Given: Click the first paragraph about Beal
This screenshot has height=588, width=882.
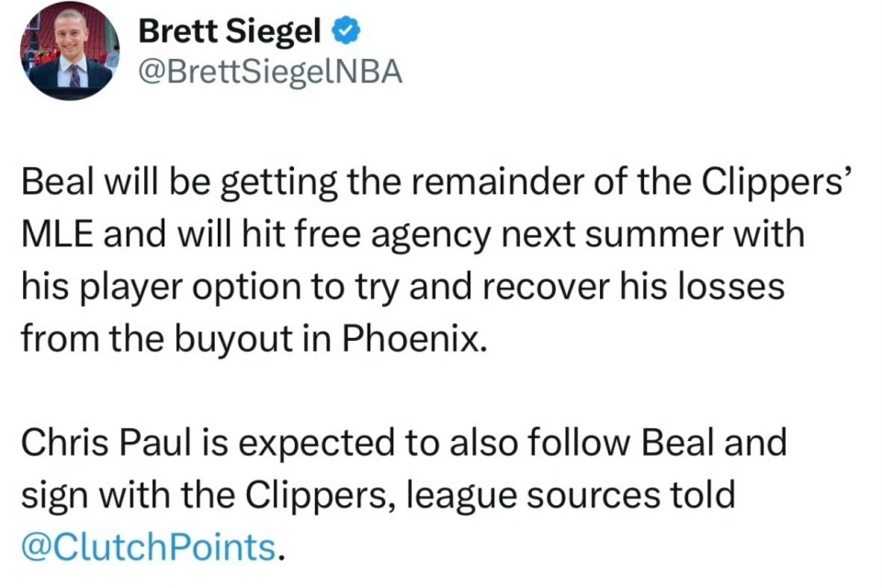Looking at the screenshot, I should [x=433, y=261].
